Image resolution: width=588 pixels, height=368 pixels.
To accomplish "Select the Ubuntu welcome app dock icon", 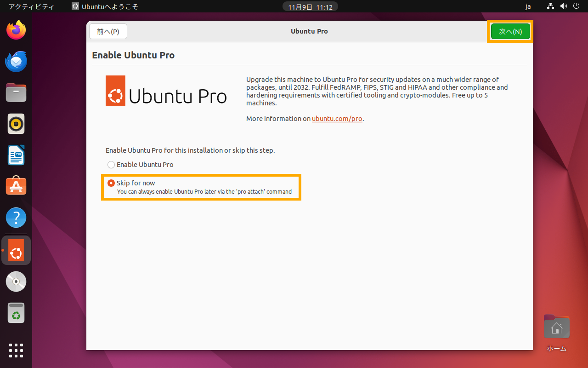I will (x=16, y=250).
